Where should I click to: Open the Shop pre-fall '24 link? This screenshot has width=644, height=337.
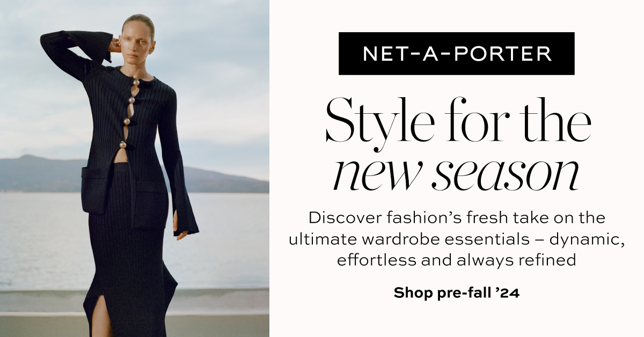click(x=457, y=293)
